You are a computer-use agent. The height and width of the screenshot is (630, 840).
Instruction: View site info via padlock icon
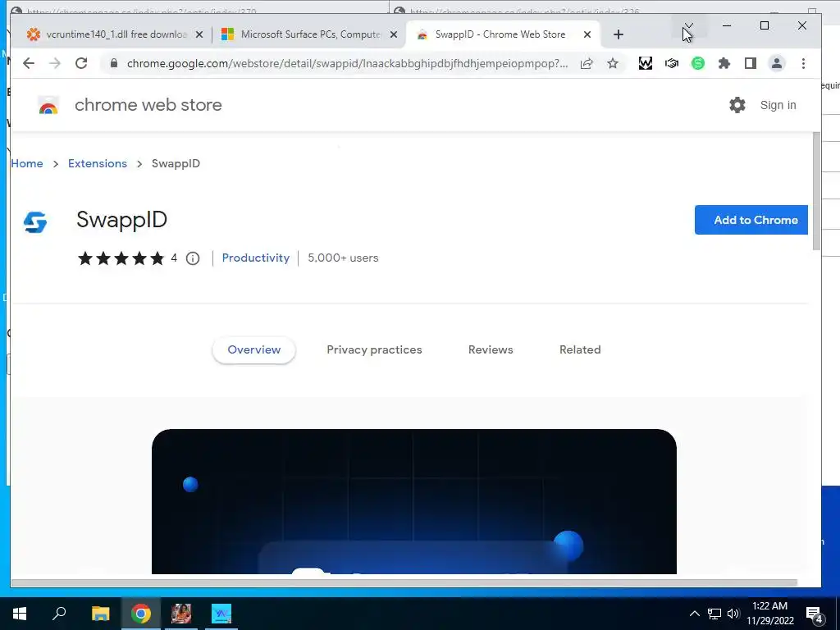[113, 63]
